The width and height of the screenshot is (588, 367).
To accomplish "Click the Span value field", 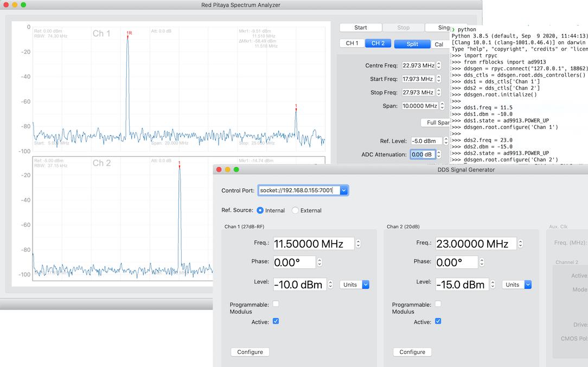I will tap(419, 106).
